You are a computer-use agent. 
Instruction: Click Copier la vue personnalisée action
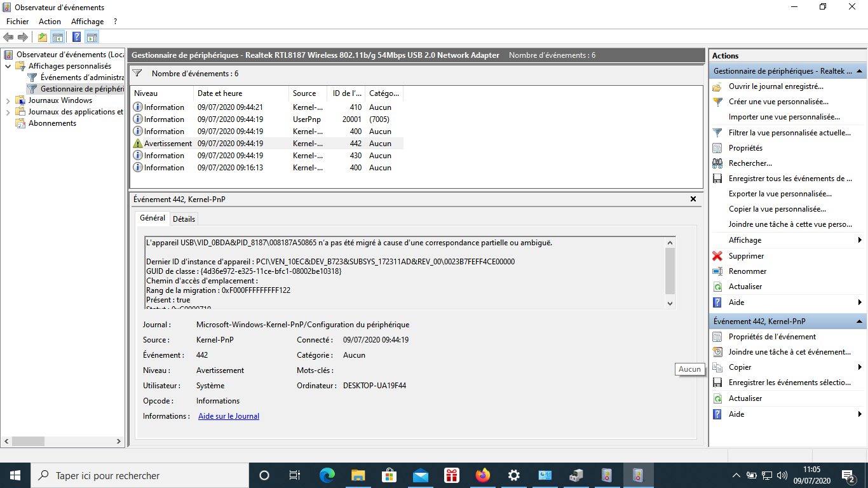pyautogui.click(x=777, y=209)
